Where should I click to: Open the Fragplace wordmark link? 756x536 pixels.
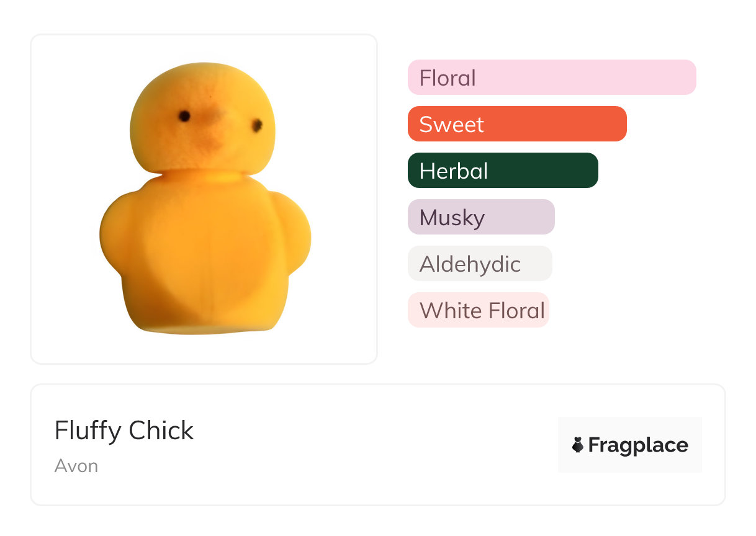click(638, 445)
